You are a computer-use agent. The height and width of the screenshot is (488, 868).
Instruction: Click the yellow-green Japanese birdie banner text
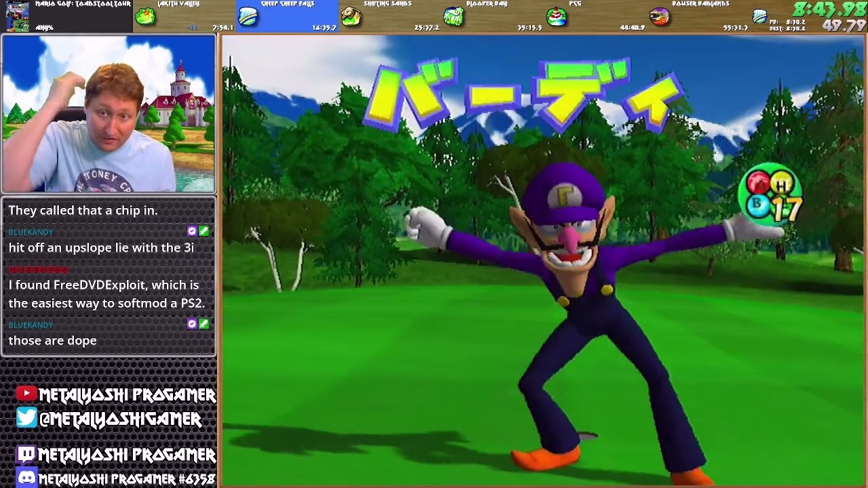click(523, 93)
